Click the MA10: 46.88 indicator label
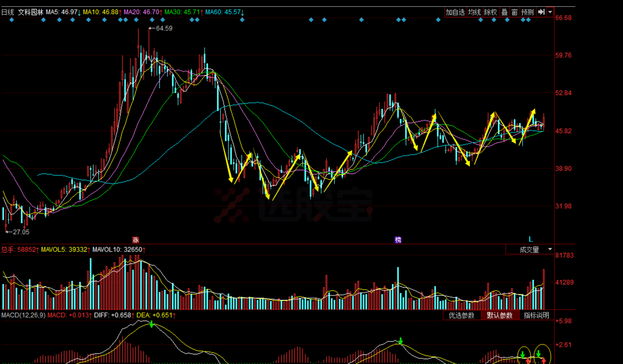This screenshot has width=623, height=364. click(103, 12)
